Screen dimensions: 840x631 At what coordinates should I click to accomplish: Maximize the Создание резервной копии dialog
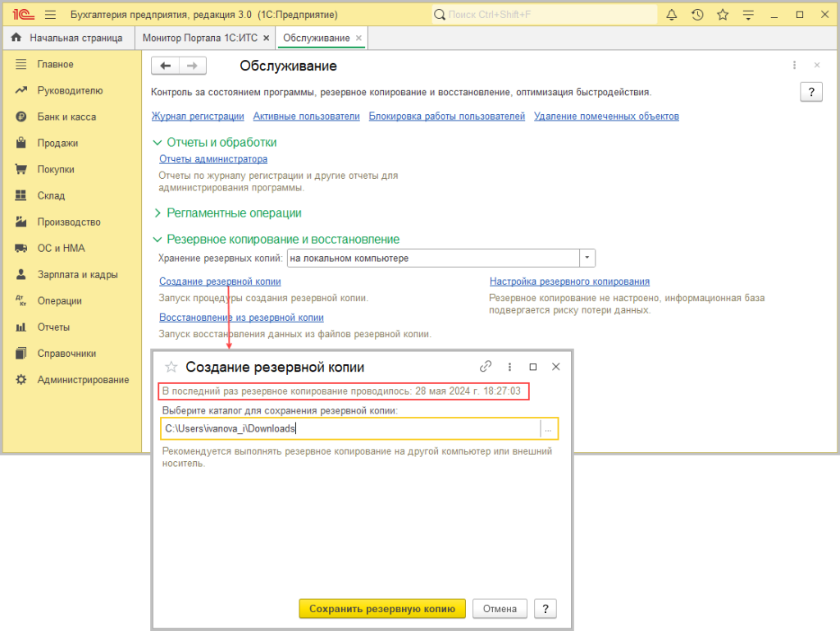[x=533, y=367]
